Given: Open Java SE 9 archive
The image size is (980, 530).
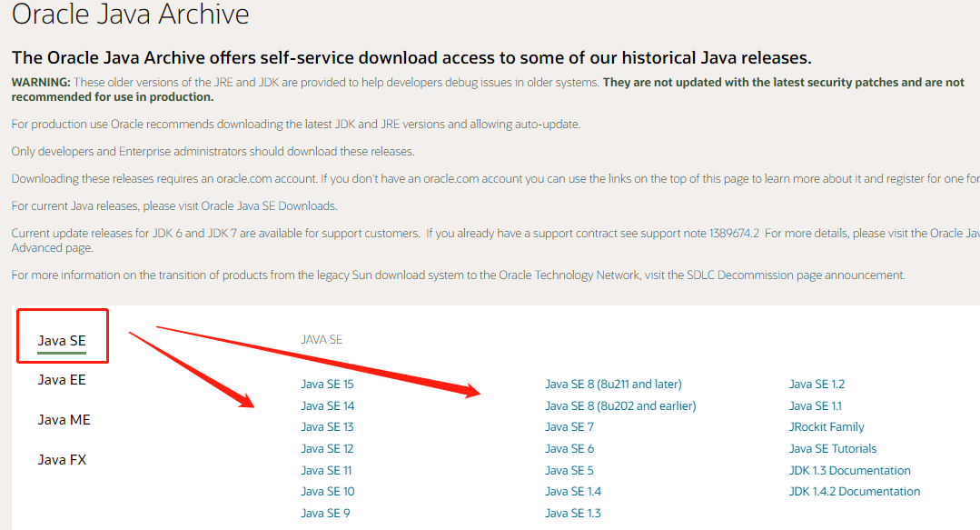Looking at the screenshot, I should [325, 513].
